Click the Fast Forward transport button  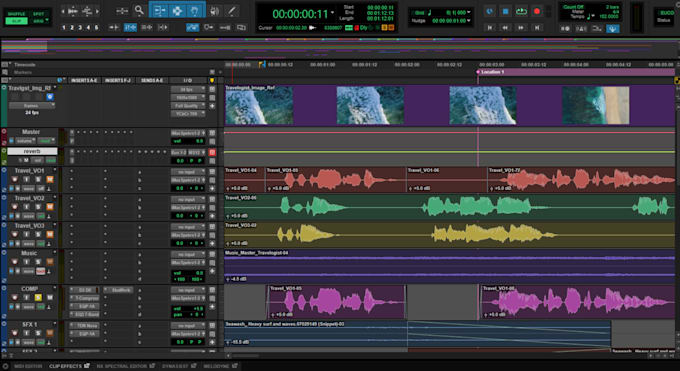point(521,28)
